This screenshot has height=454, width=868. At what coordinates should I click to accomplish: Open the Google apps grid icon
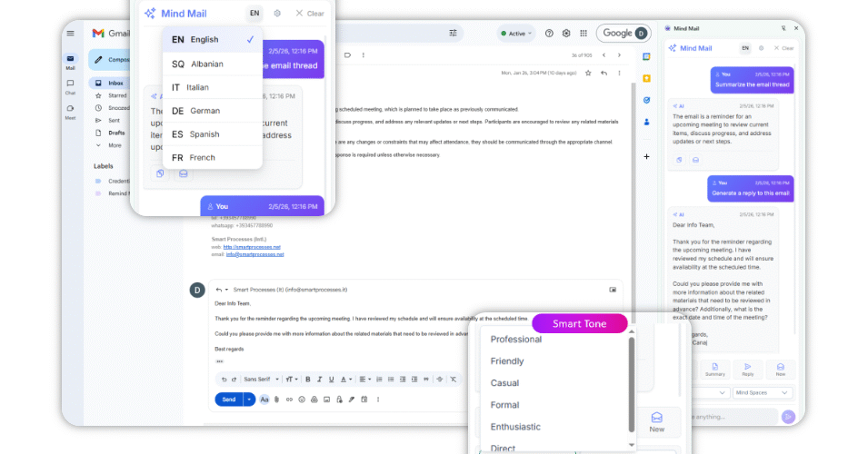583,34
